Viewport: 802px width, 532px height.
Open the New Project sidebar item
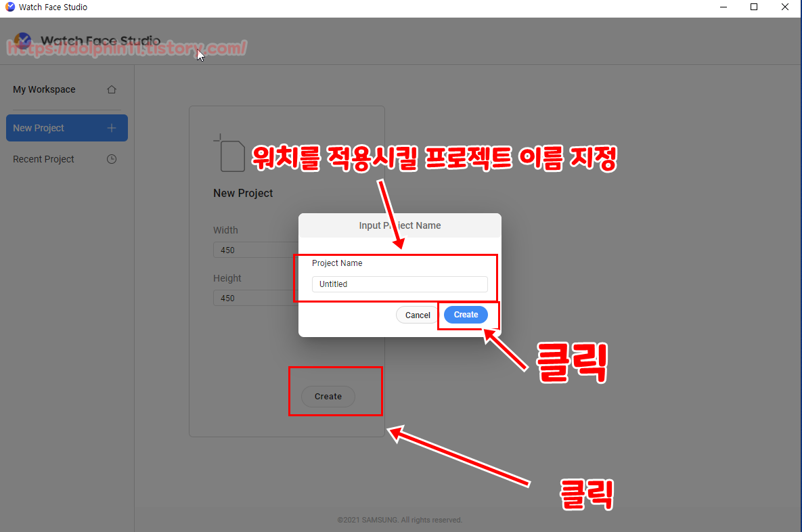(67, 128)
